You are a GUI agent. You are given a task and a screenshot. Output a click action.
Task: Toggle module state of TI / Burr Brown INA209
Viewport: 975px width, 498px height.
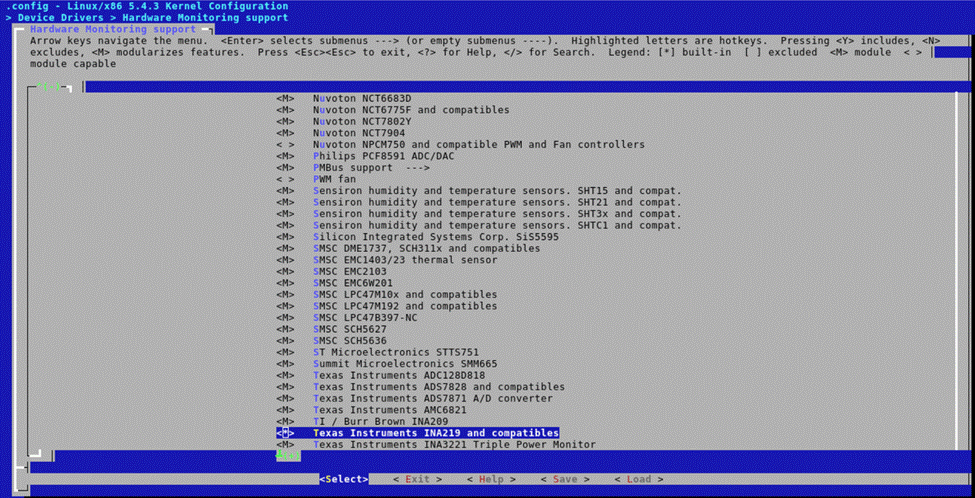(x=285, y=422)
